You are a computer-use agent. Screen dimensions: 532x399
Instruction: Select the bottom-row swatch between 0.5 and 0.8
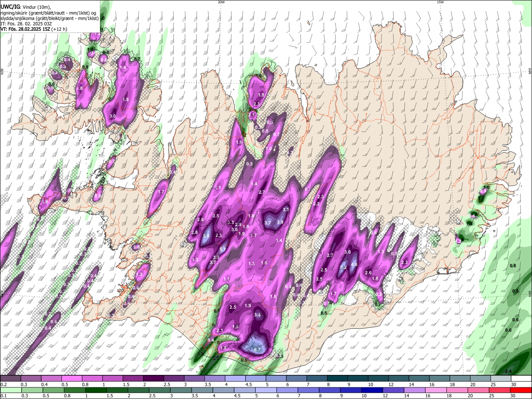point(53,390)
